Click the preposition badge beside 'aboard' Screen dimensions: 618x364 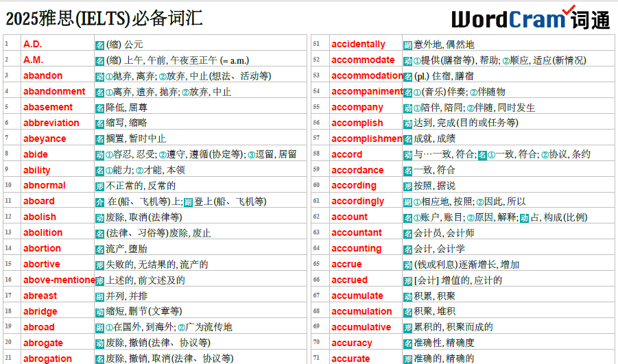[x=99, y=202]
